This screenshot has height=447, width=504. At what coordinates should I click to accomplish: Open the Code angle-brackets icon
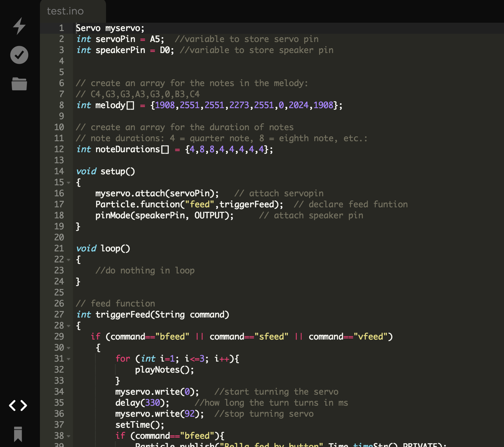[x=18, y=405]
